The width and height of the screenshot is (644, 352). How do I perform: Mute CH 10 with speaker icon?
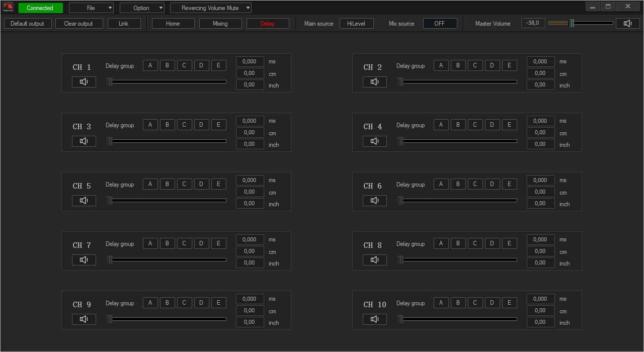(375, 319)
